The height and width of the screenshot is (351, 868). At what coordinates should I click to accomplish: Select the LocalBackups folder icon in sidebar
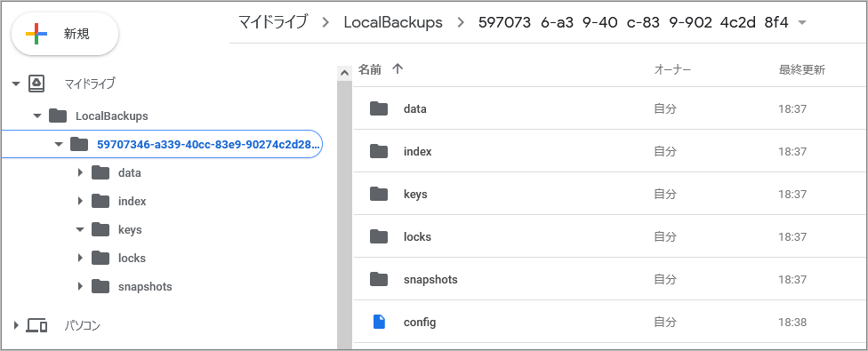point(58,116)
